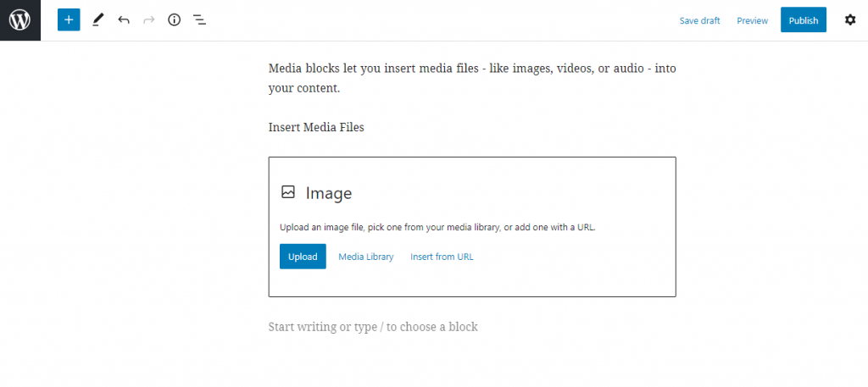
Task: Click the grayed-out redo arrow
Action: point(149,20)
